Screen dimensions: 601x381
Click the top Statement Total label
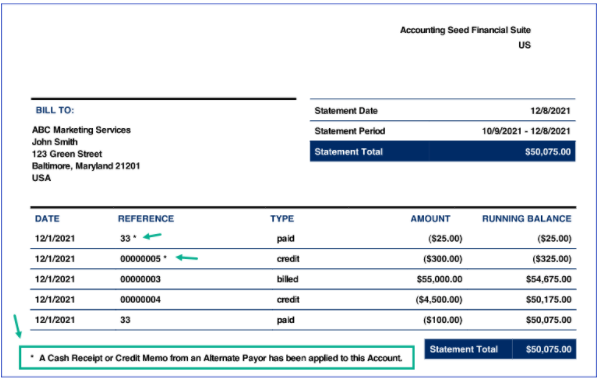tap(348, 152)
